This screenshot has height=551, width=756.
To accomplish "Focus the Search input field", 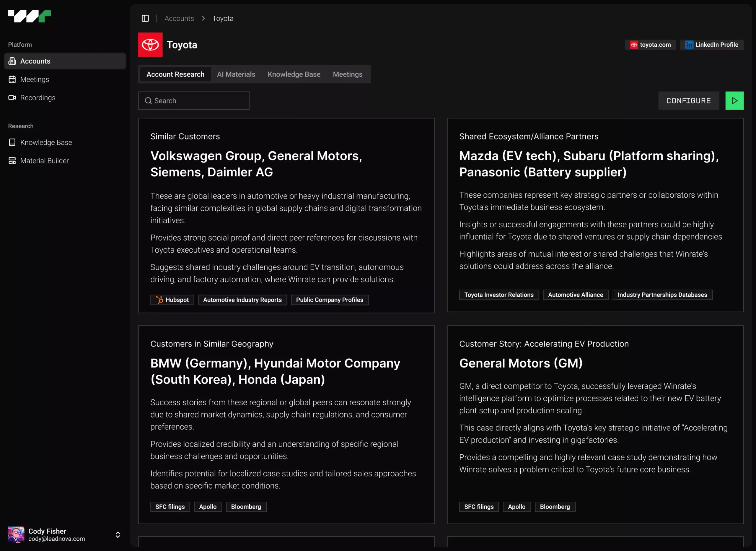I will [x=194, y=101].
